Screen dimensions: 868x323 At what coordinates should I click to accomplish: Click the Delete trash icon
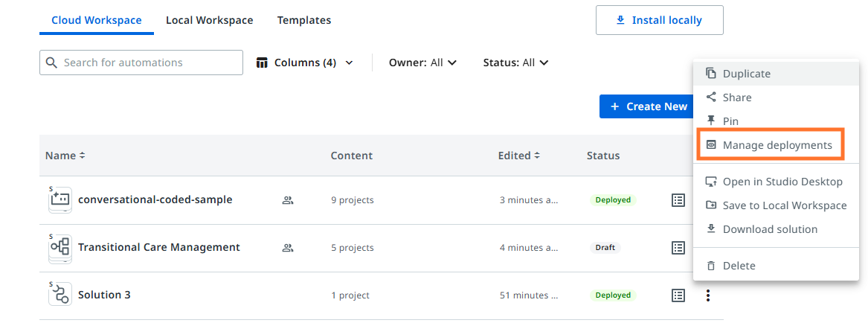tap(711, 266)
